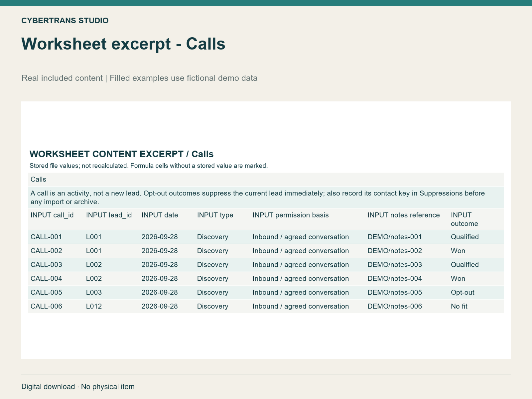Select cell CALL-002

pyautogui.click(x=46, y=251)
